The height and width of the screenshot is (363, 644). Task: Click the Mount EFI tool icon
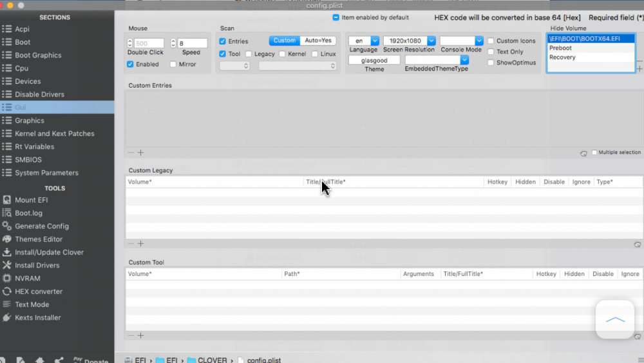(x=6, y=200)
